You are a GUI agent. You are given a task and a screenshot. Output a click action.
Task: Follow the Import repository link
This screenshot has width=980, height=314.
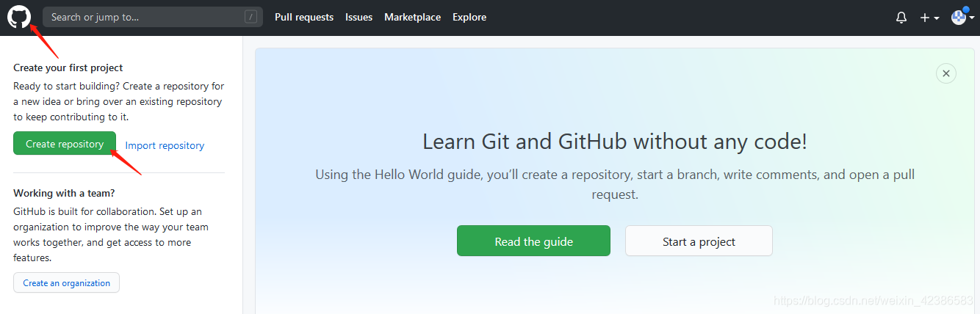click(x=165, y=145)
